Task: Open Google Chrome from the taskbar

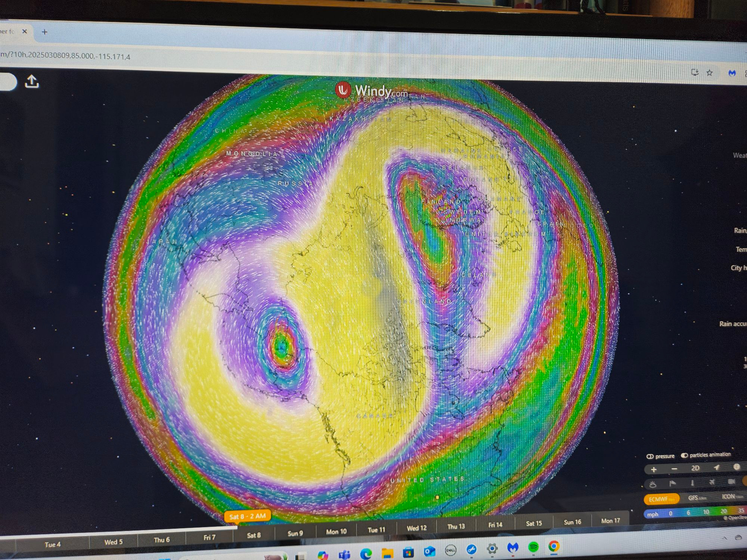Action: click(554, 546)
